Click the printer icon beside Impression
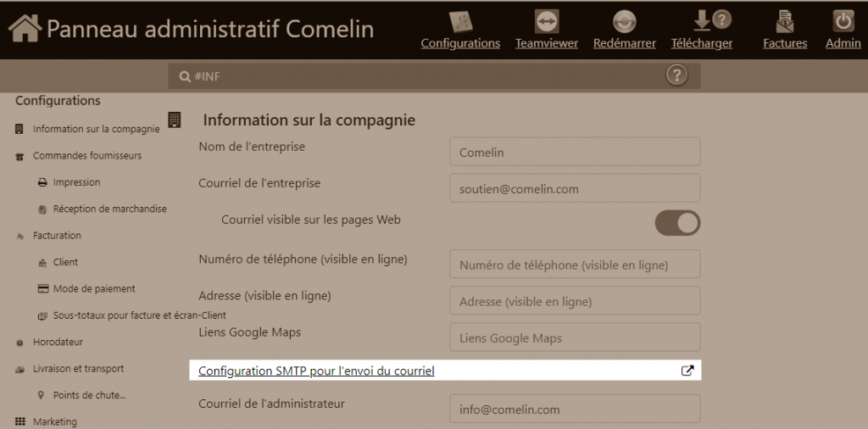Viewport: 868px width, 429px height. [42, 182]
